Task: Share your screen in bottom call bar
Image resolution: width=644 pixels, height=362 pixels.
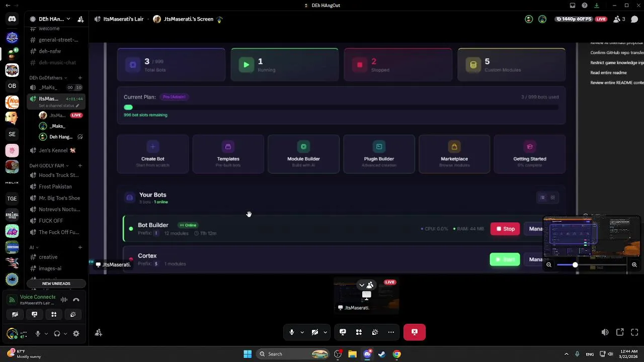Action: [x=343, y=332]
